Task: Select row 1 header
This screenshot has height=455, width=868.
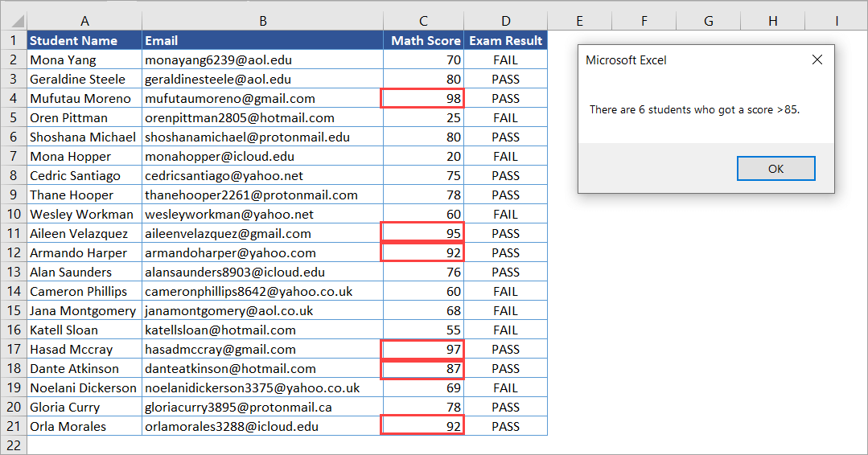Action: (14, 40)
